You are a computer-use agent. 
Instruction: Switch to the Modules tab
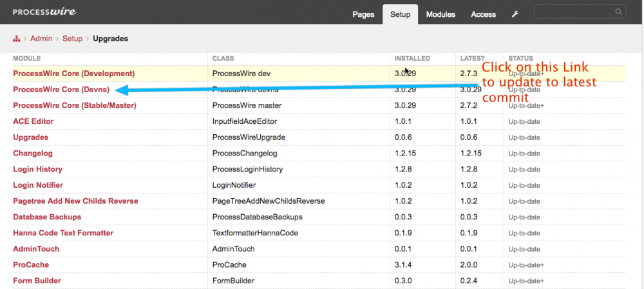440,14
